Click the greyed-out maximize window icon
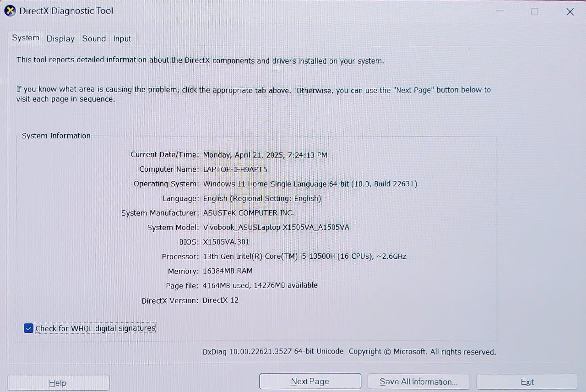This screenshot has width=586, height=392. point(535,12)
